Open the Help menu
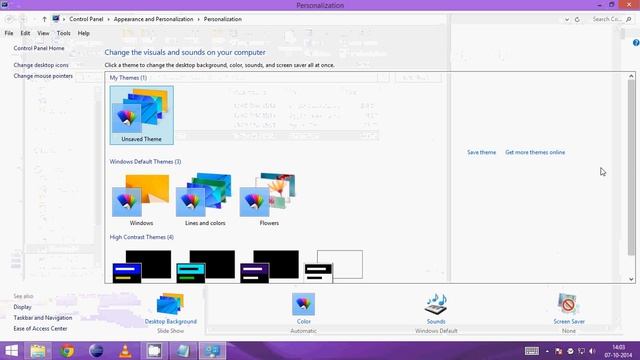The height and width of the screenshot is (360, 640). [x=84, y=33]
